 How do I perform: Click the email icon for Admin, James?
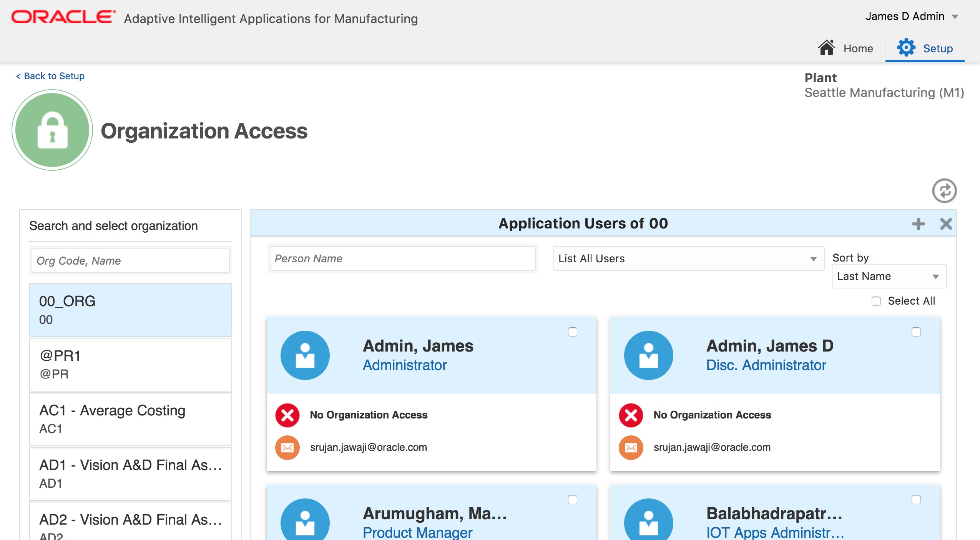point(287,447)
